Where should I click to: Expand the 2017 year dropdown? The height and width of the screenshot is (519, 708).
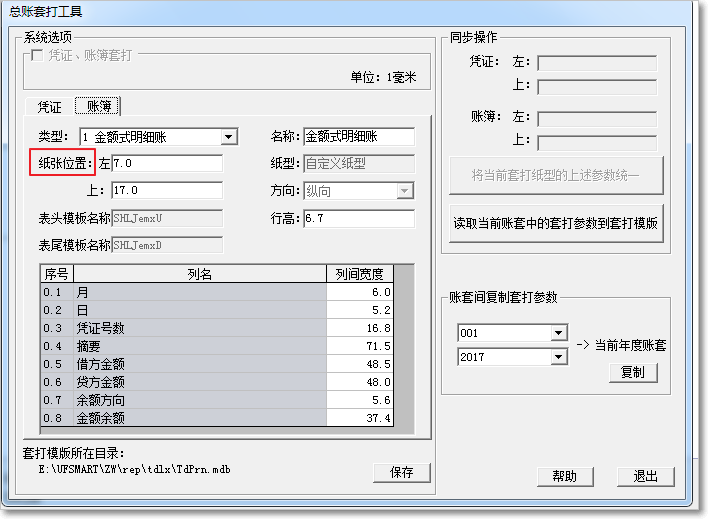pyautogui.click(x=558, y=357)
